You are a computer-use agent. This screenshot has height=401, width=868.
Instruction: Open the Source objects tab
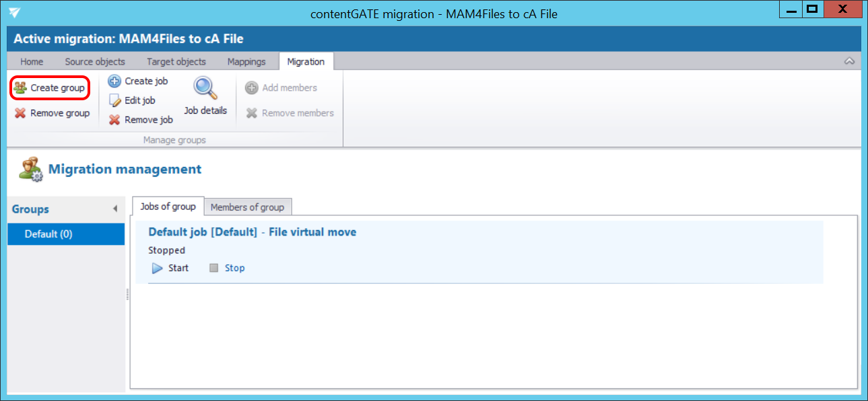pos(95,62)
